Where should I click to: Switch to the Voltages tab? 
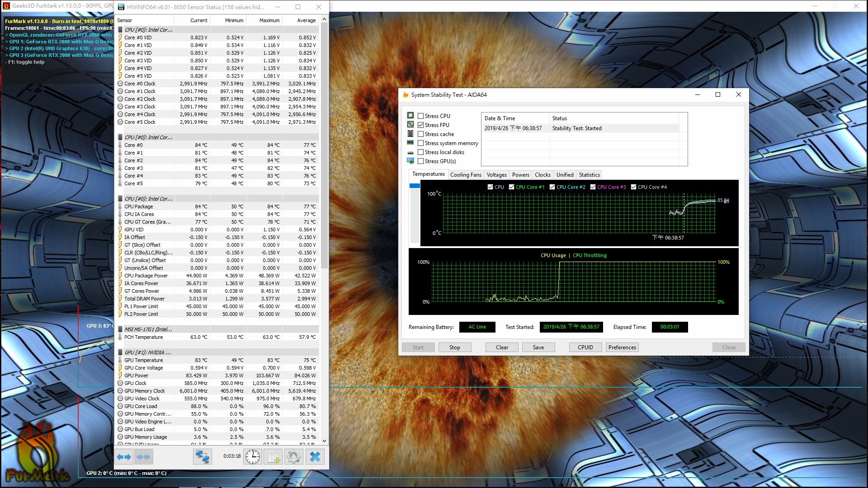(x=496, y=175)
